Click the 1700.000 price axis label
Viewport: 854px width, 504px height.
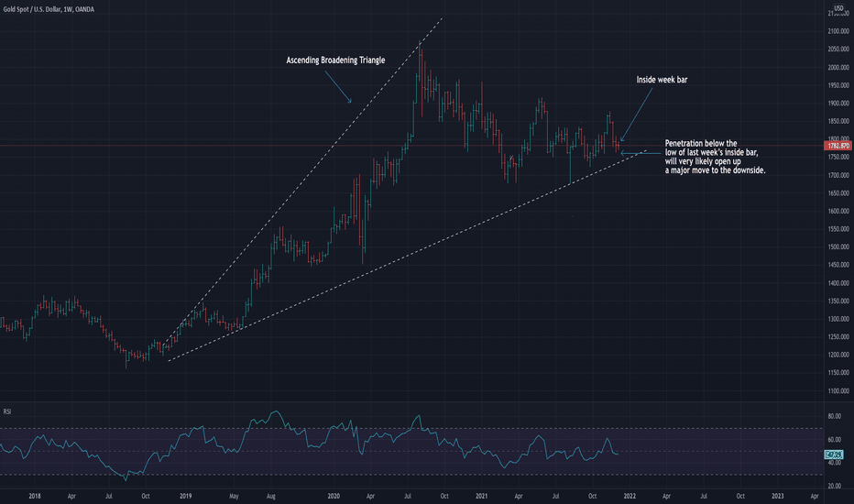coord(838,175)
